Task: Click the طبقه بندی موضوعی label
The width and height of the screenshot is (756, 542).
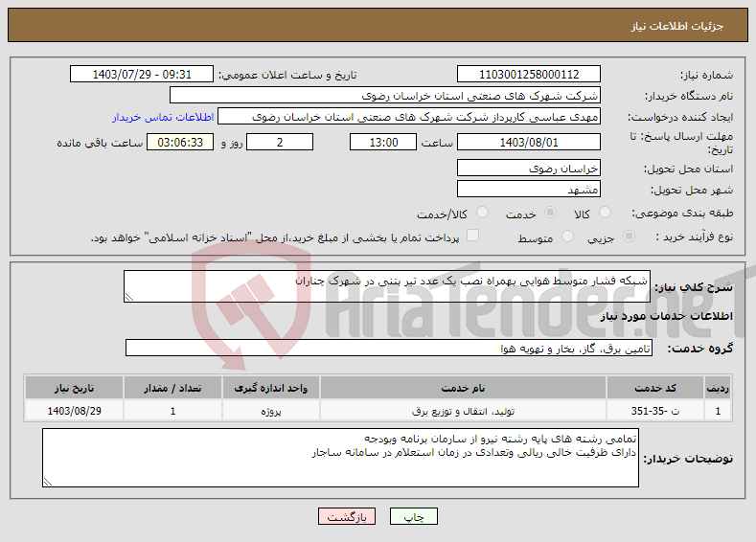Action: coord(682,213)
